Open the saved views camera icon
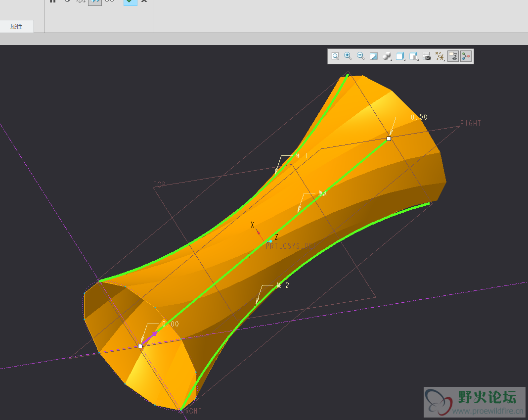The height and width of the screenshot is (420, 528). [427, 56]
